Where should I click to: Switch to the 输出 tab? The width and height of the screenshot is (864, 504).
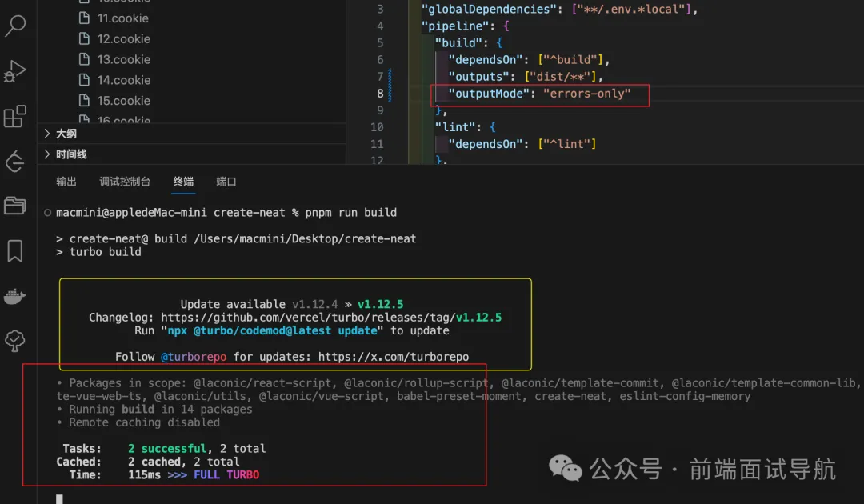point(66,182)
